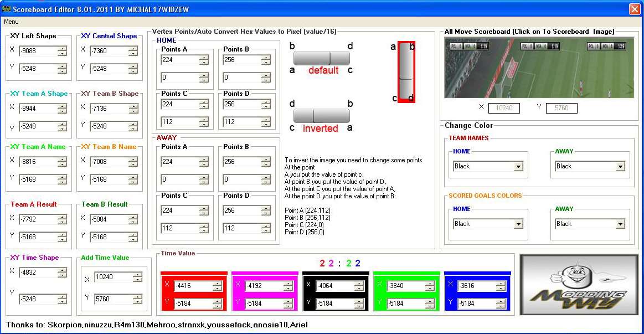Open the Menu in the menu bar
The image size is (644, 334).
tap(11, 22)
